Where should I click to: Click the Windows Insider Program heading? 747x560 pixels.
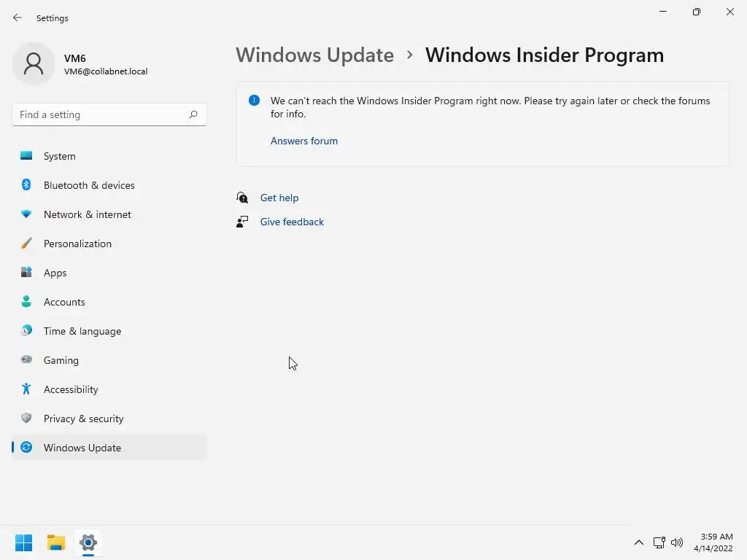point(544,55)
